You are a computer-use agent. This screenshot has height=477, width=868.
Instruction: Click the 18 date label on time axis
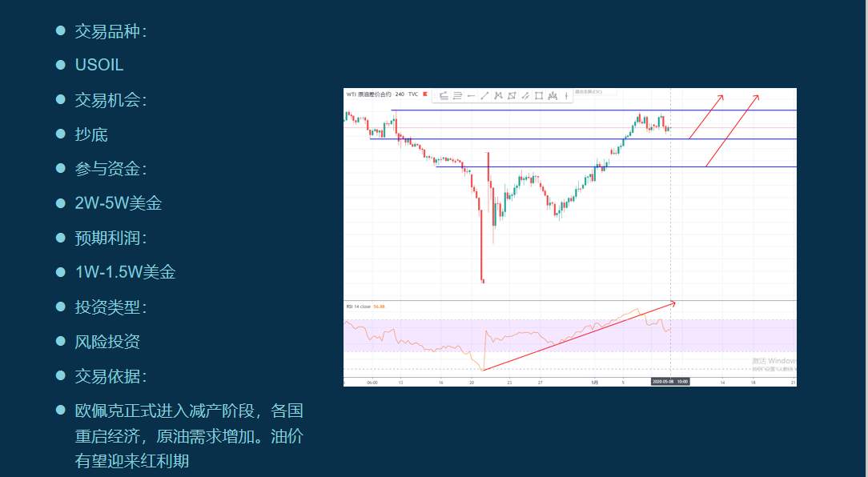(x=753, y=382)
